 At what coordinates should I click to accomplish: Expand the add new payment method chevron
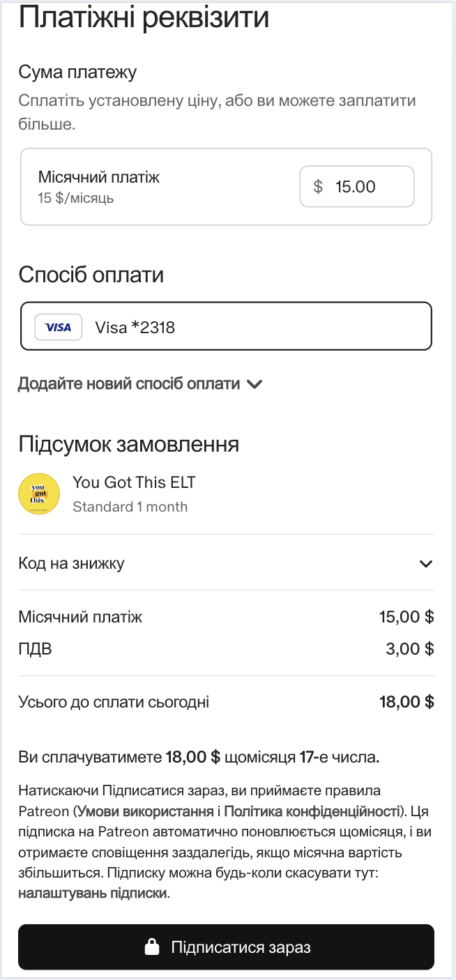[x=254, y=384]
